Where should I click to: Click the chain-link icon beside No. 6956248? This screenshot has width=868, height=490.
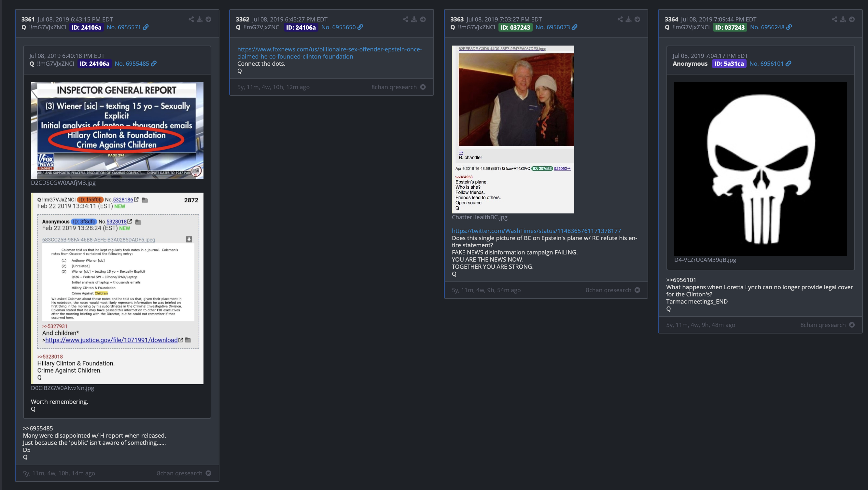pyautogui.click(x=790, y=27)
